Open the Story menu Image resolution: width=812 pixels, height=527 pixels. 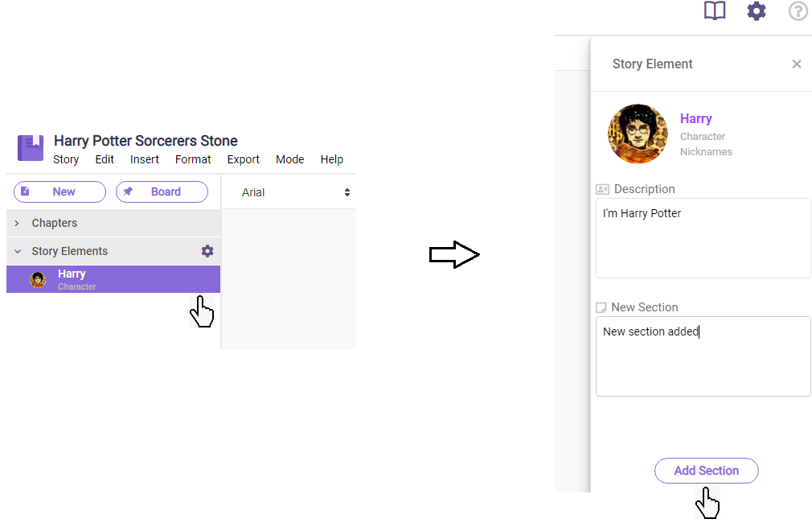(66, 159)
